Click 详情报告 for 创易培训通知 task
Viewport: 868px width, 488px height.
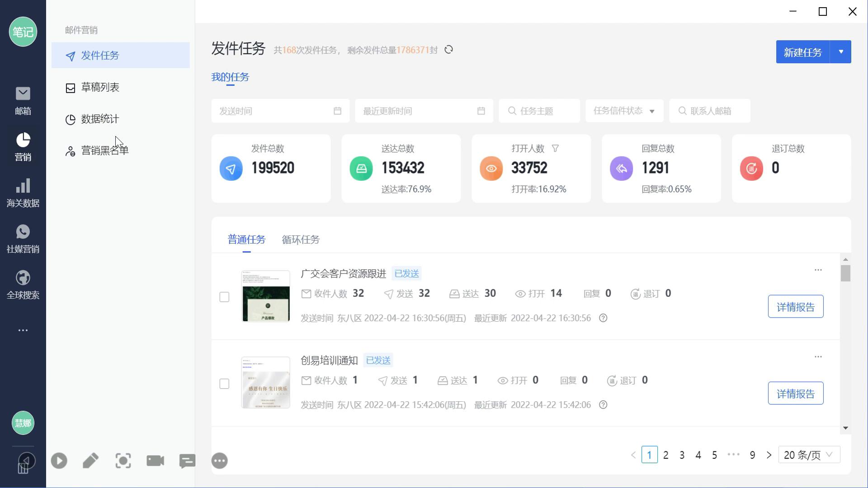pyautogui.click(x=795, y=394)
